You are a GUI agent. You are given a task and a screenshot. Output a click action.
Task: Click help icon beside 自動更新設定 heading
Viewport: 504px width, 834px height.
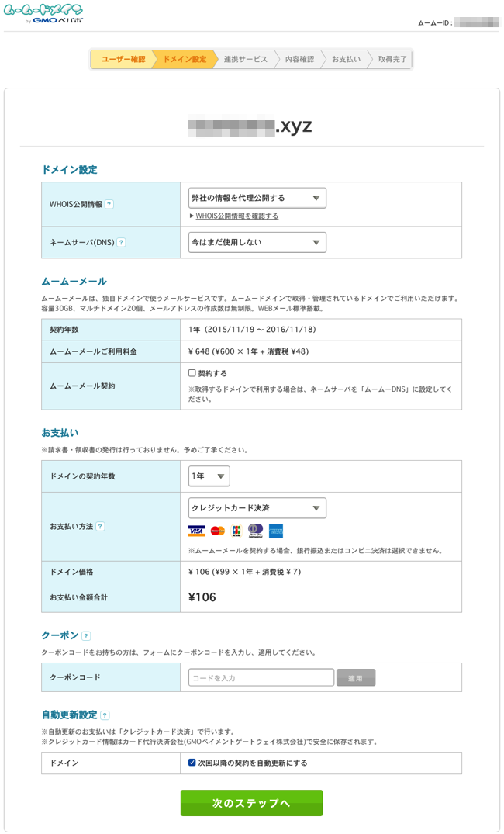coord(105,715)
